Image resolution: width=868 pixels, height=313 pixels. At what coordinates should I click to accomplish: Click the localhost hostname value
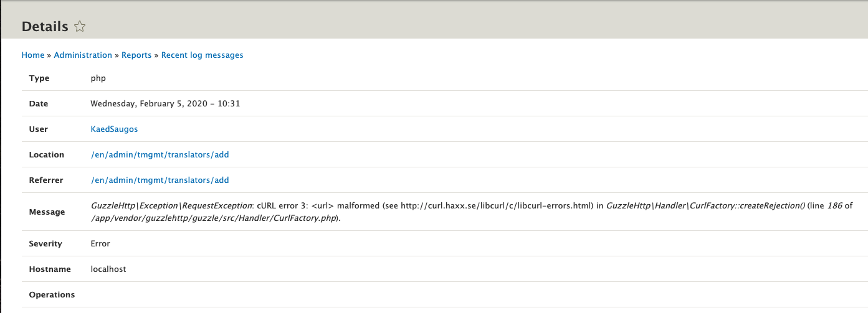coord(109,269)
